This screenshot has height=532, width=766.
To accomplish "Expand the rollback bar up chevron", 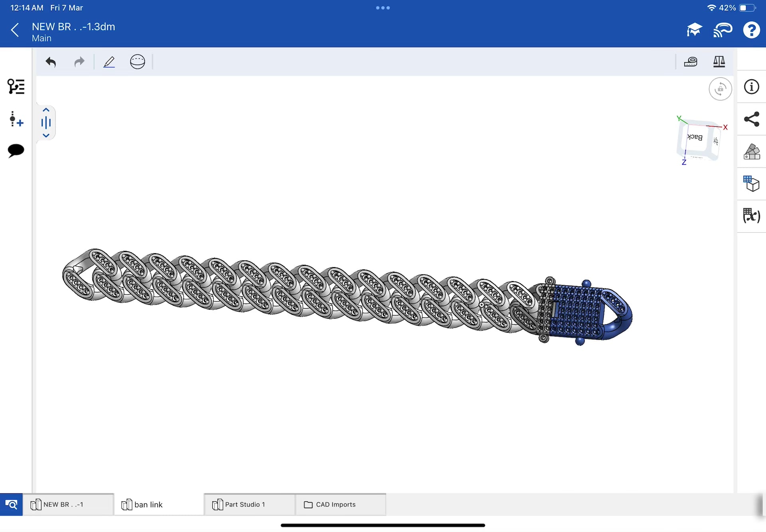I will 46,110.
